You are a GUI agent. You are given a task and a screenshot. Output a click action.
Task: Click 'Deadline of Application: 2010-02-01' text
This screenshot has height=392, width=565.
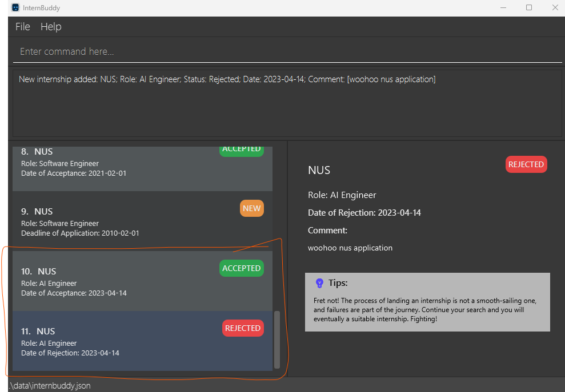pyautogui.click(x=80, y=233)
